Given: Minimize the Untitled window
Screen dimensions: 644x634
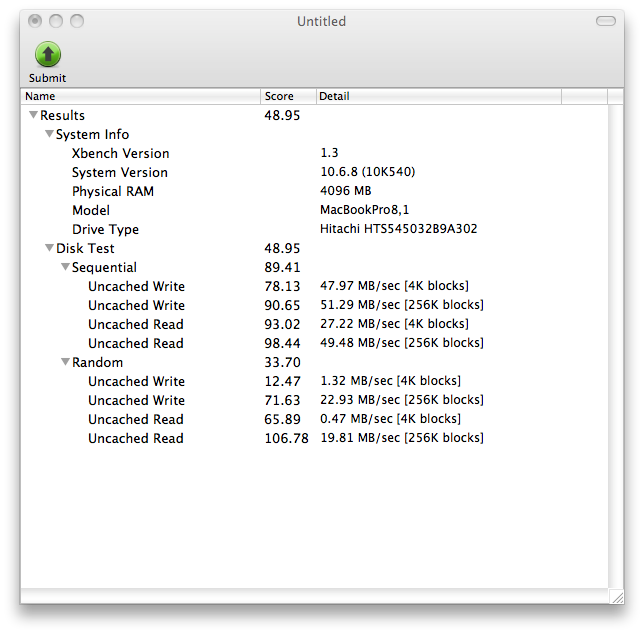Looking at the screenshot, I should coord(56,21).
